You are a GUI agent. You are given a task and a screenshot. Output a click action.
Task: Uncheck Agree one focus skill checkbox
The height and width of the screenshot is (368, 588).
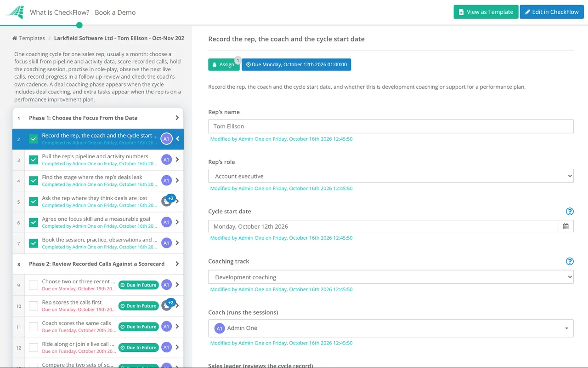(34, 223)
